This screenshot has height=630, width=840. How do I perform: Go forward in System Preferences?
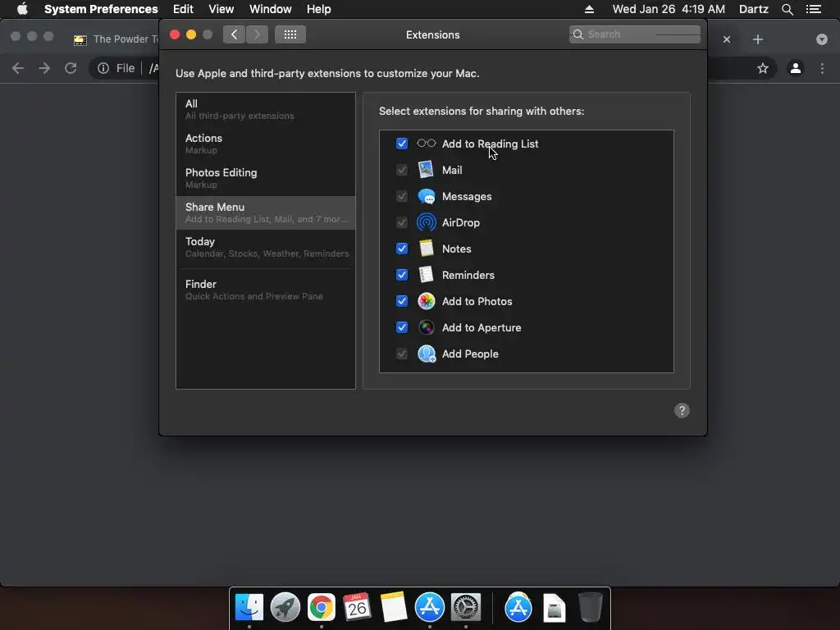(x=257, y=34)
